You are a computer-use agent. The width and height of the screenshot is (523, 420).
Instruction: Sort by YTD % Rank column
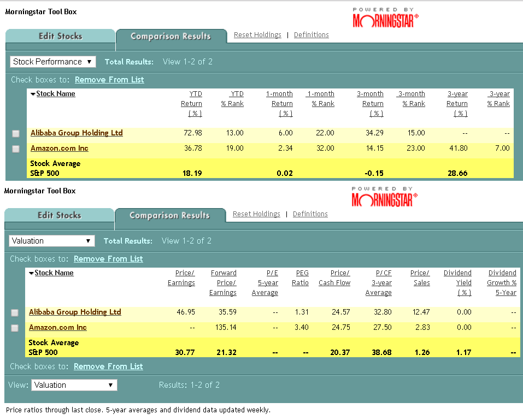pyautogui.click(x=232, y=99)
